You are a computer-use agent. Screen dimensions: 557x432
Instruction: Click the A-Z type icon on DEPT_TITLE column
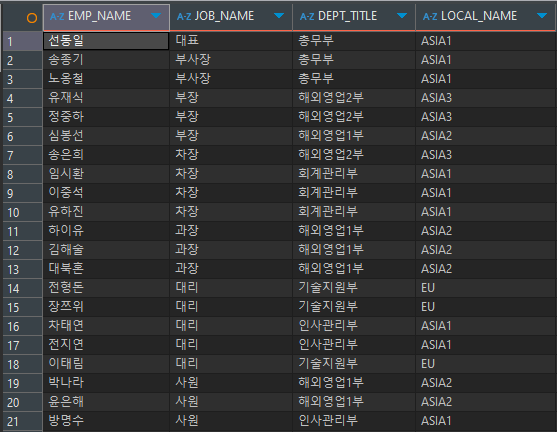[x=307, y=16]
